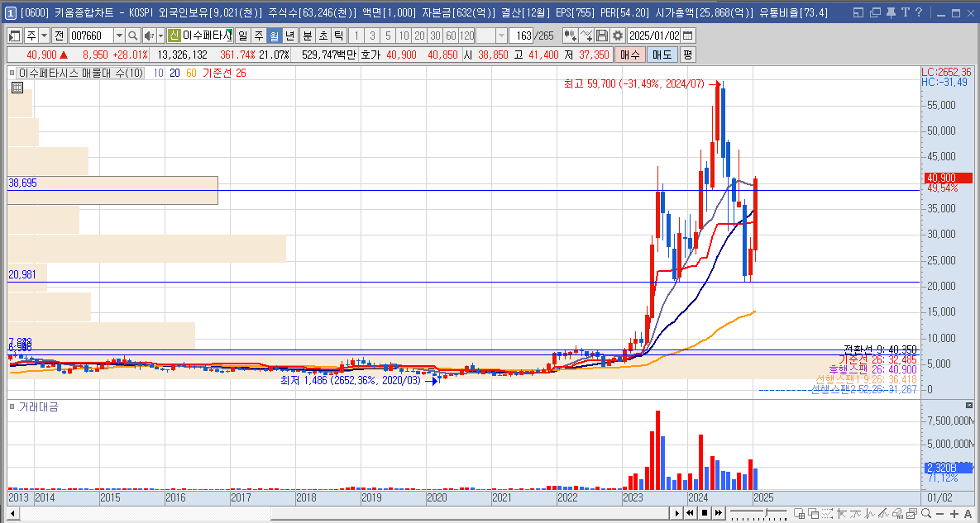Click the 007660 stock code field
Image resolution: width=980 pixels, height=523 pixels.
tap(91, 36)
